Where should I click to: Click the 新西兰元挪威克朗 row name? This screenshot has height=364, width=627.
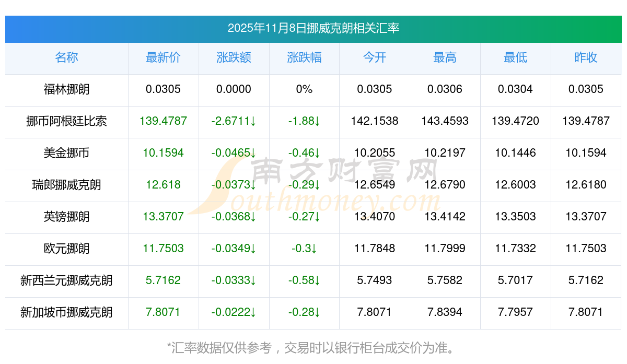click(x=66, y=280)
